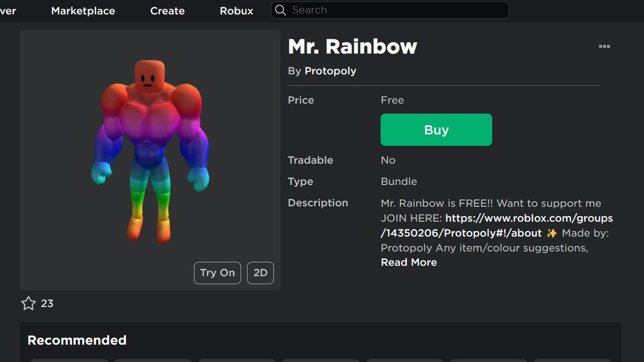Viewport: 644px width, 362px height.
Task: Click the Recommended section heading
Action: pyautogui.click(x=77, y=341)
